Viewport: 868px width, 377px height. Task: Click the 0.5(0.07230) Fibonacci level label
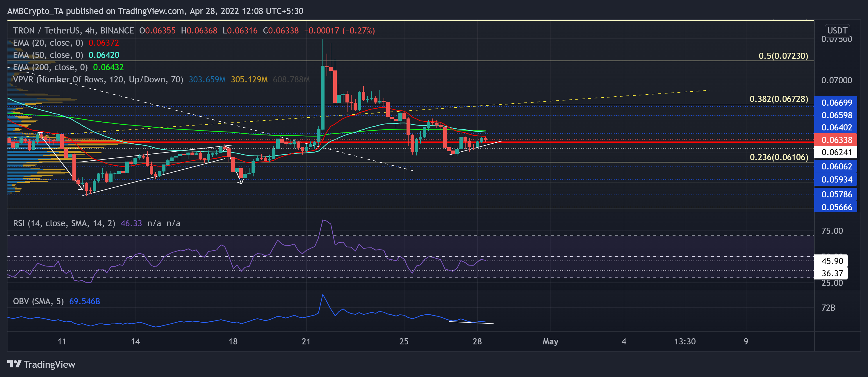783,56
